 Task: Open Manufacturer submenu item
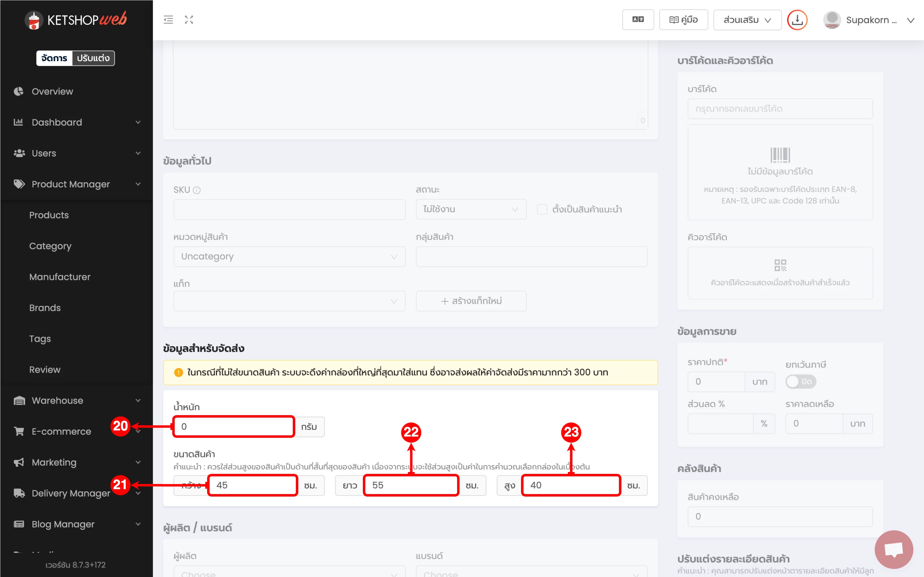click(60, 277)
